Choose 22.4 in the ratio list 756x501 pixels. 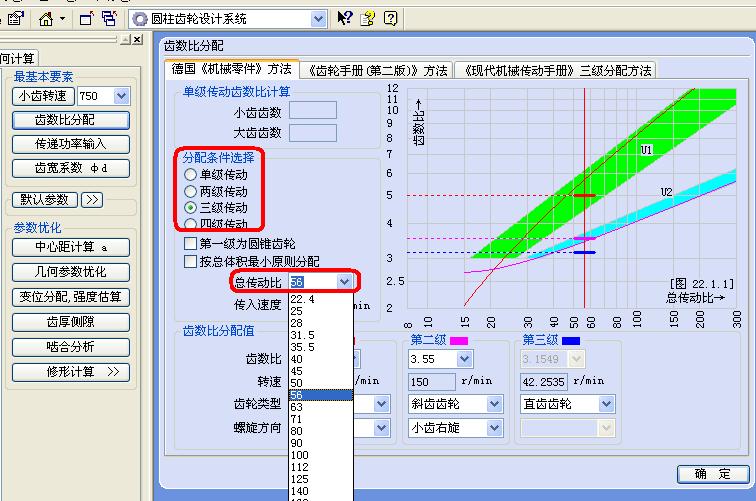tap(321, 299)
